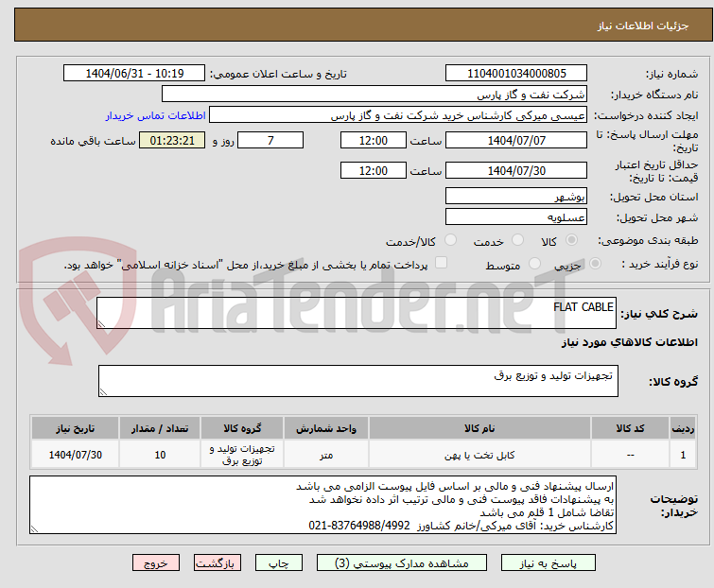Click the delivery province field بوشهر
714x588 pixels.
click(516, 196)
